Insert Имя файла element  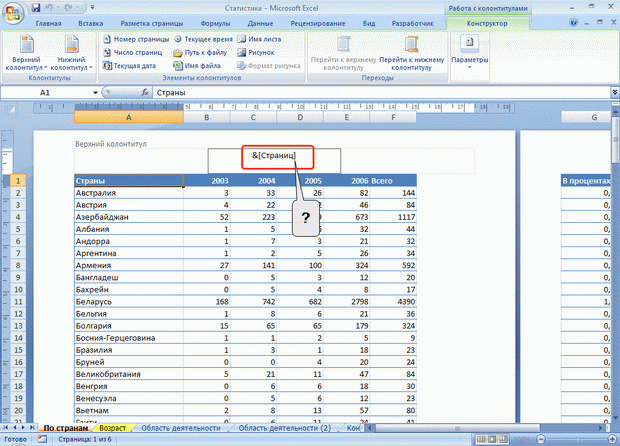click(x=197, y=66)
